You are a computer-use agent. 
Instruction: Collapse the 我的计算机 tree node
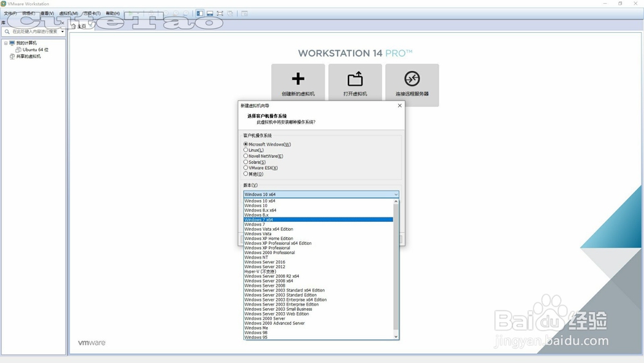click(6, 43)
